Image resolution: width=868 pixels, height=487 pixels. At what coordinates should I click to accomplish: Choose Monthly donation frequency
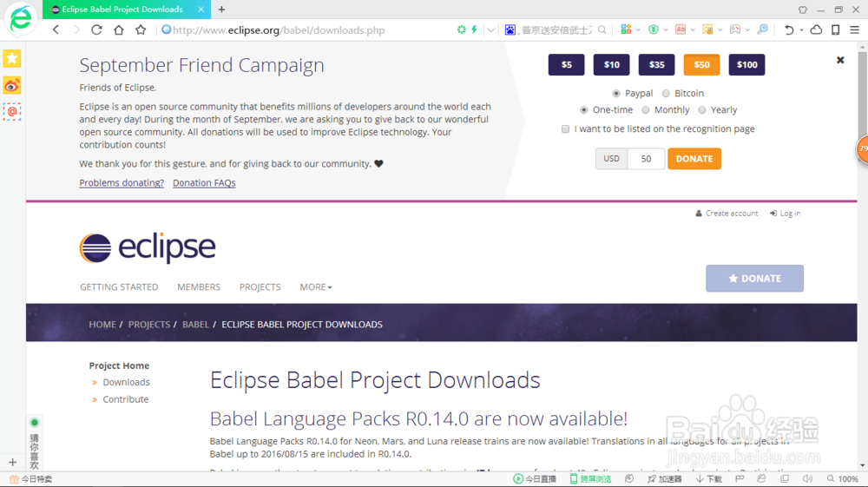point(646,110)
